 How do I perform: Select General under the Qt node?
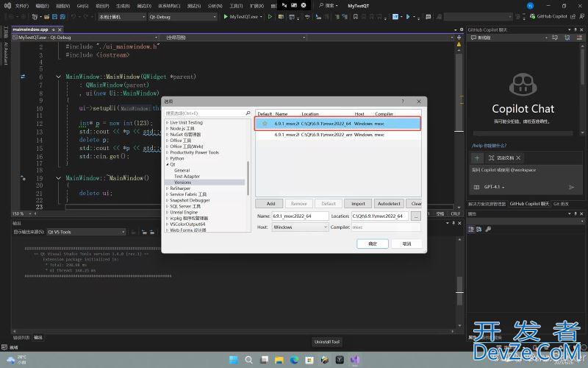pyautogui.click(x=182, y=171)
